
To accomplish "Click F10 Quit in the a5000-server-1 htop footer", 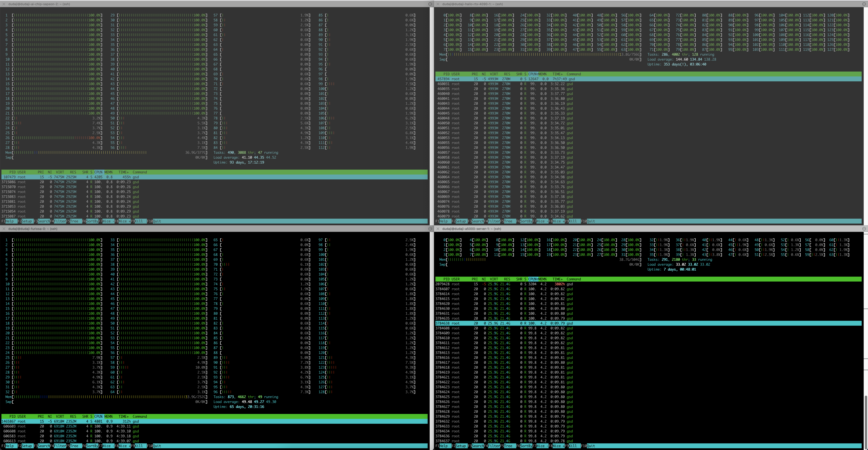I will click(588, 446).
